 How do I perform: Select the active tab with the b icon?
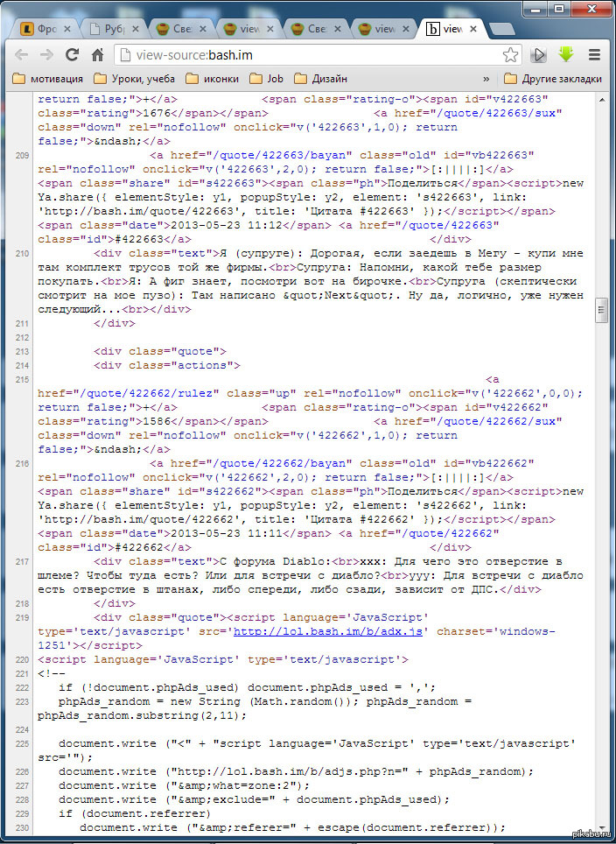(x=451, y=29)
